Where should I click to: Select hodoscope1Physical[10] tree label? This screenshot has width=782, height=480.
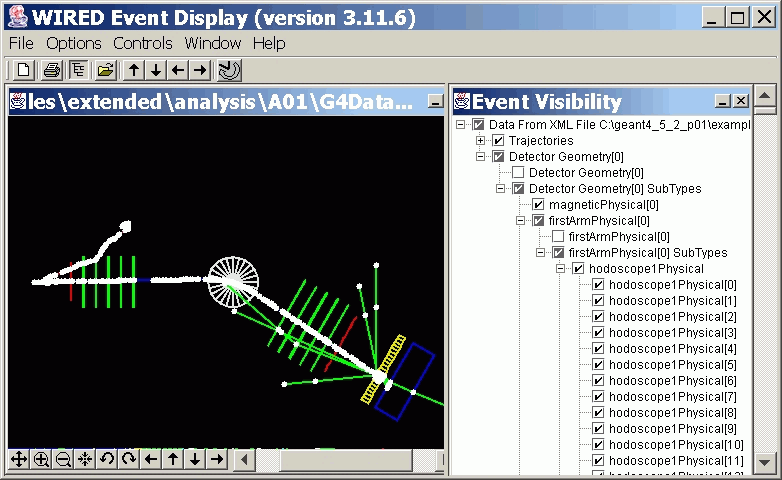(676, 445)
